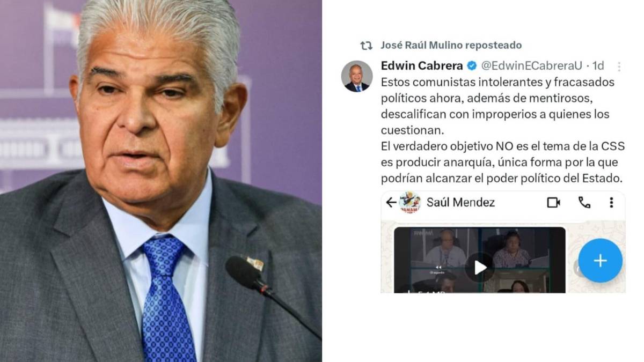This screenshot has height=362, width=644.
Task: Tap the blue plus compose button
Action: tap(600, 261)
